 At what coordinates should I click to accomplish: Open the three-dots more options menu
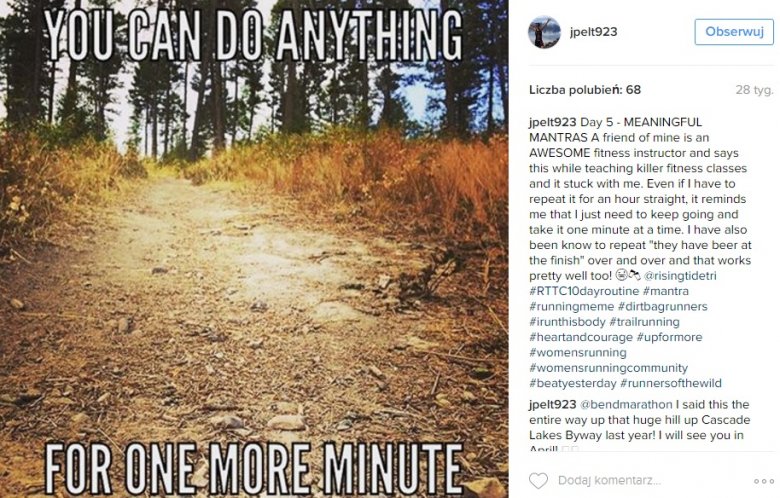tap(765, 480)
